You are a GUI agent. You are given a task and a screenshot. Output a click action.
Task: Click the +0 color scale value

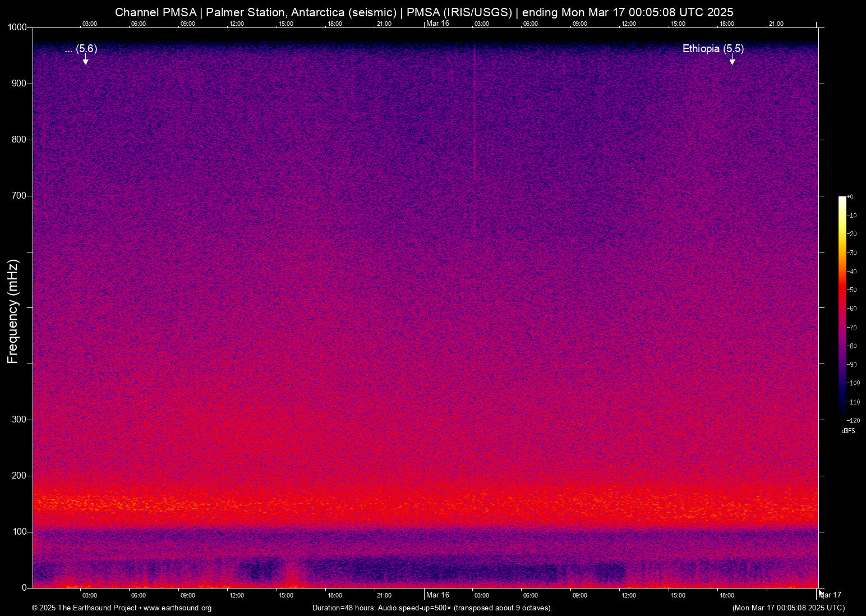[x=850, y=197]
